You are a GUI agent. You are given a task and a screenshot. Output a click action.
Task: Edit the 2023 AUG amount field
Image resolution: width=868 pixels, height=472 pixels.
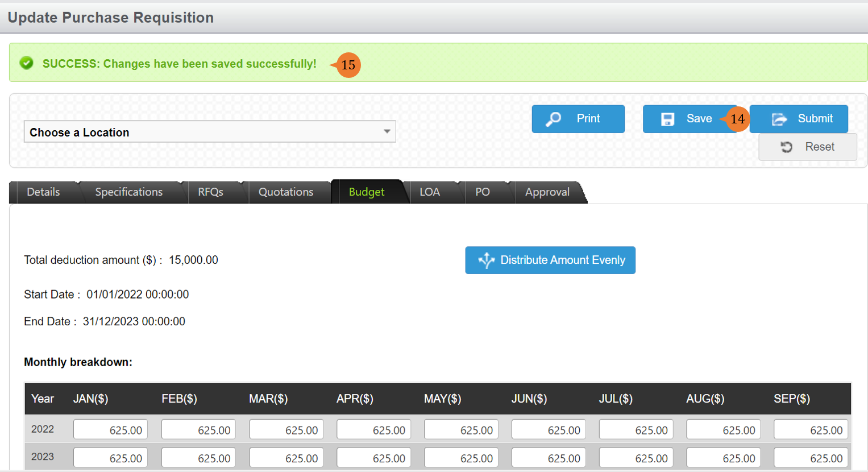[x=724, y=458]
